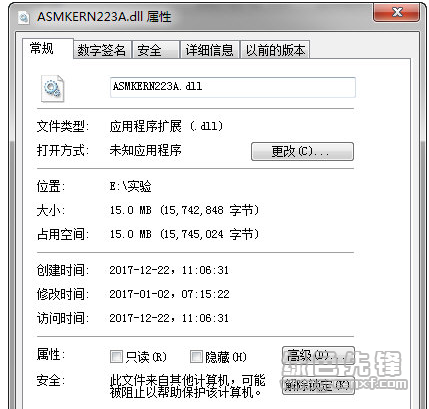Click the 修改时间 date value
The width and height of the screenshot is (429, 409).
click(169, 294)
